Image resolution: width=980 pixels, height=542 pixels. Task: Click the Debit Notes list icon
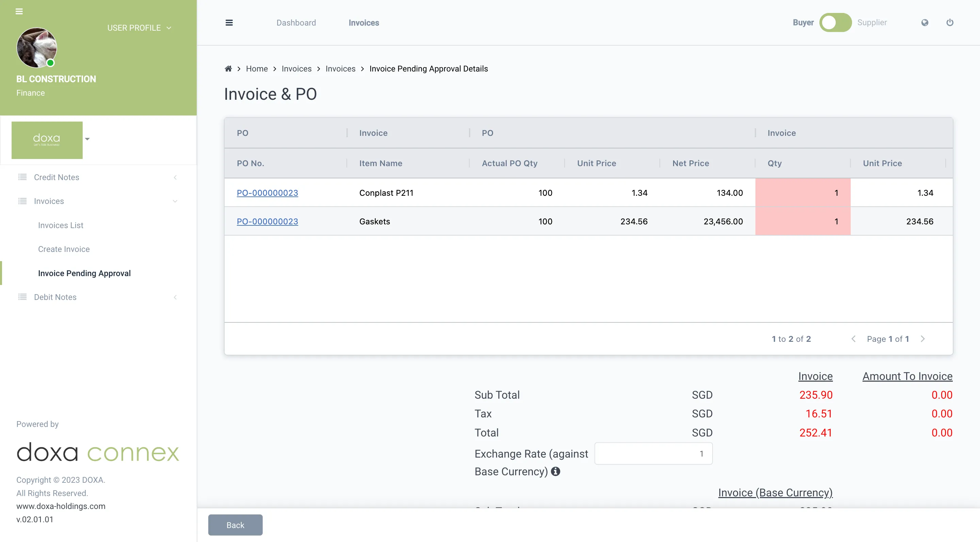22,297
